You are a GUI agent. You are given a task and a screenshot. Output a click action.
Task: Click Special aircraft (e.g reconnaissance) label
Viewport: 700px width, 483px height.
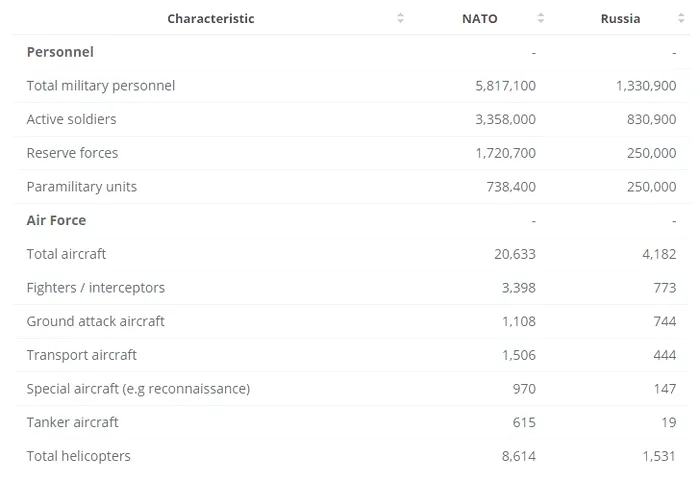(138, 389)
